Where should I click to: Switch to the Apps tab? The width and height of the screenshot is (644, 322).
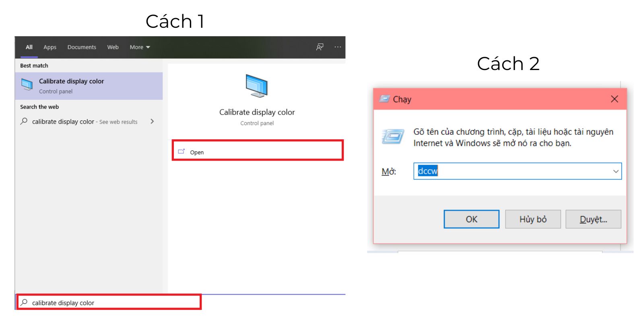point(50,47)
